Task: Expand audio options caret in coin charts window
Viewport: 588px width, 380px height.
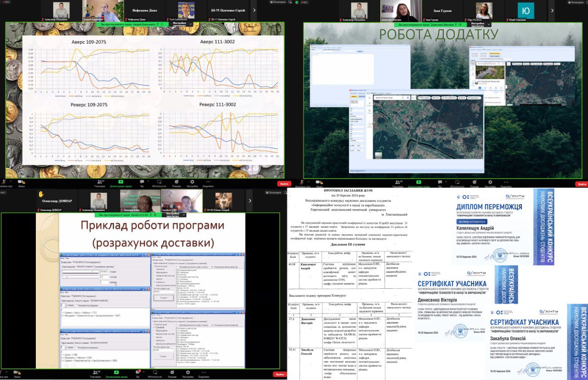Action: (11, 181)
